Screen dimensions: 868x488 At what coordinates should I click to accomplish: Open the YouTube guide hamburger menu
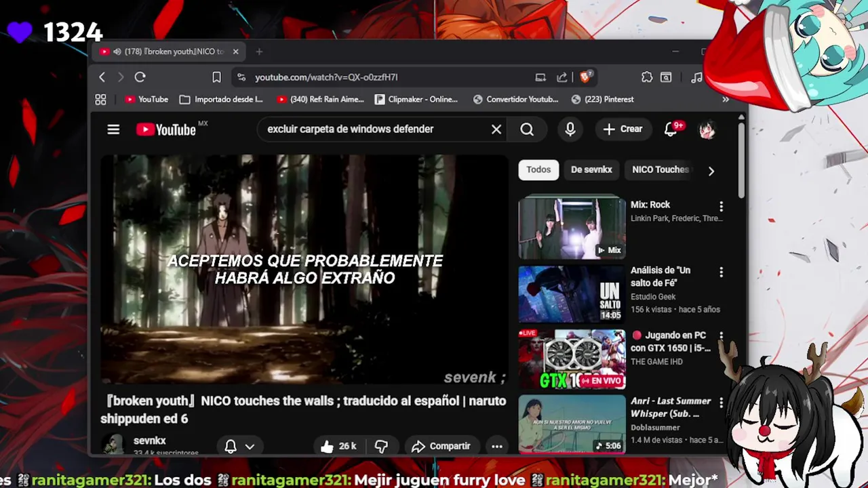click(113, 129)
